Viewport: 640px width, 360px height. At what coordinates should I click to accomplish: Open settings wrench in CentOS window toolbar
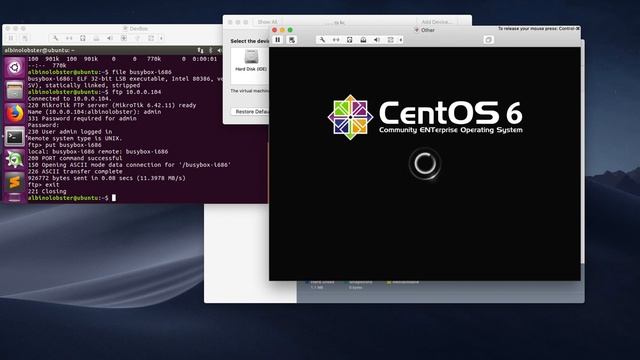pyautogui.click(x=322, y=40)
